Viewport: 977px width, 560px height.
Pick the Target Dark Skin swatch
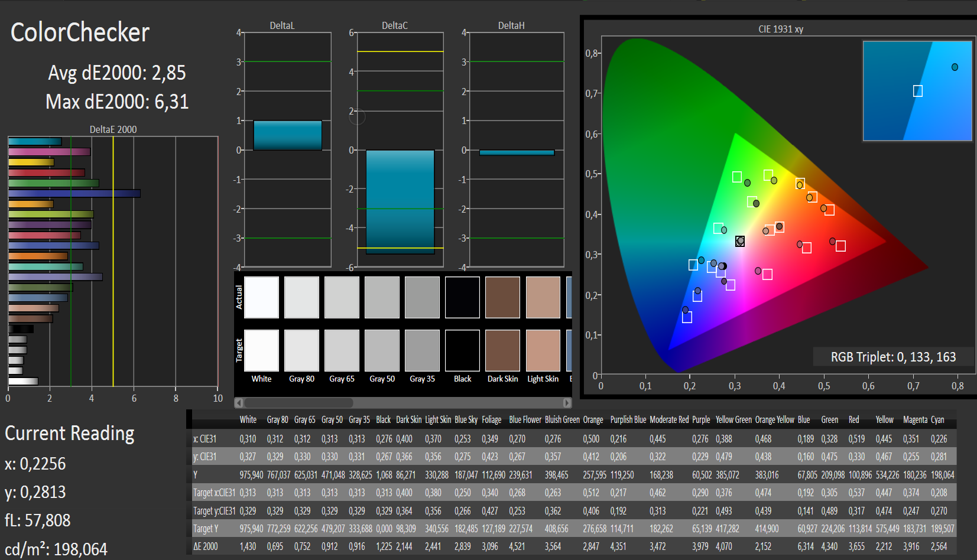[x=502, y=350]
